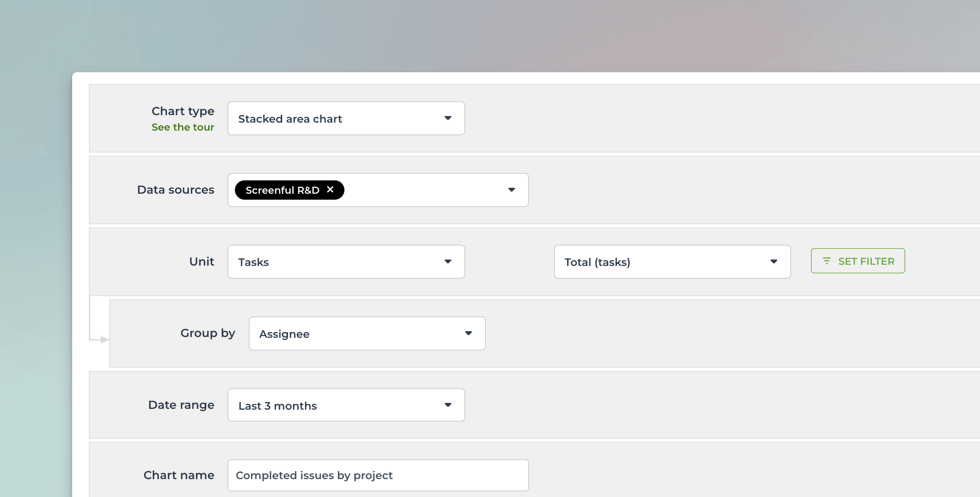Click the chevron on the Date range selector
This screenshot has height=497, width=980.
click(x=447, y=405)
